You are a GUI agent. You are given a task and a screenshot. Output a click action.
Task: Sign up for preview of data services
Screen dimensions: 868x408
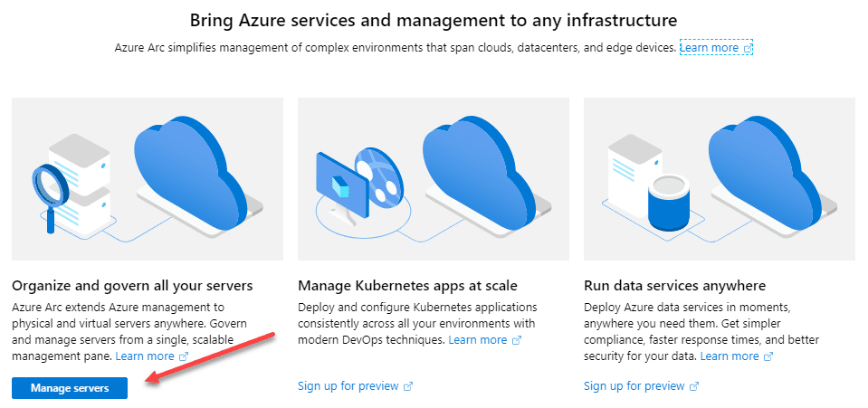pyautogui.click(x=634, y=386)
